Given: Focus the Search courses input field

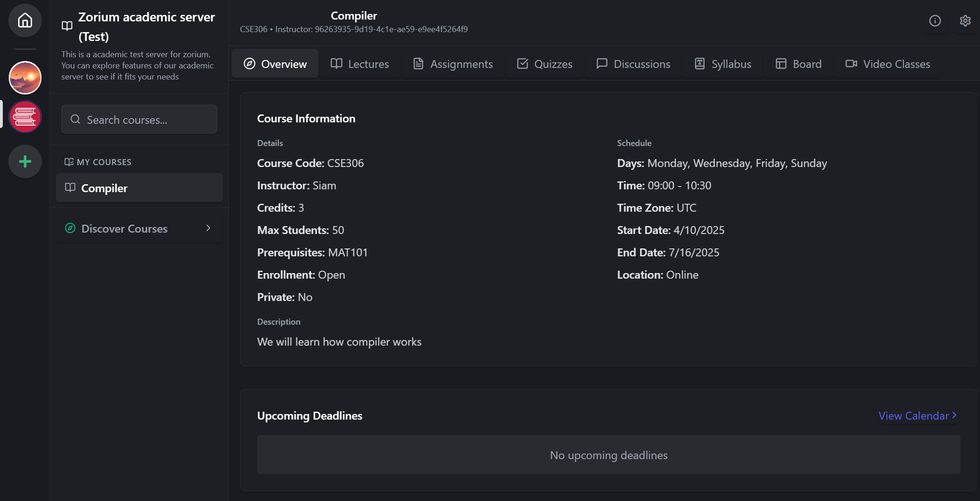Looking at the screenshot, I should point(139,120).
